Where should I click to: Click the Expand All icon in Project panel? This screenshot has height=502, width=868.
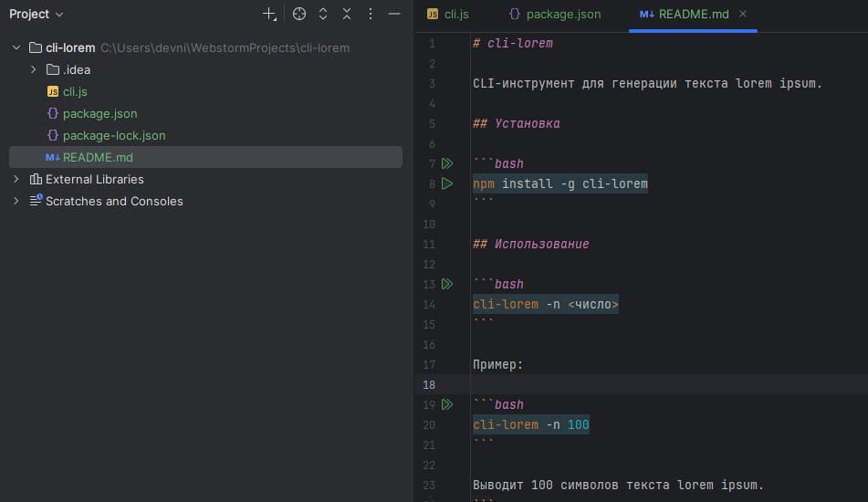point(323,15)
